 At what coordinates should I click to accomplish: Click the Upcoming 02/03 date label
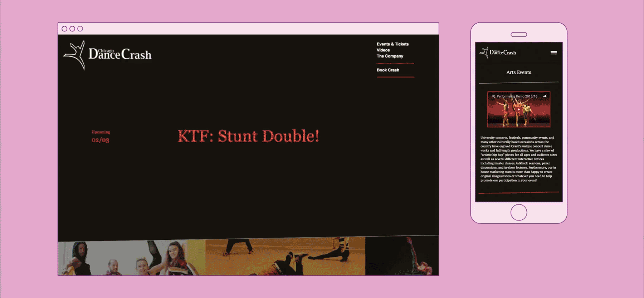pyautogui.click(x=101, y=136)
